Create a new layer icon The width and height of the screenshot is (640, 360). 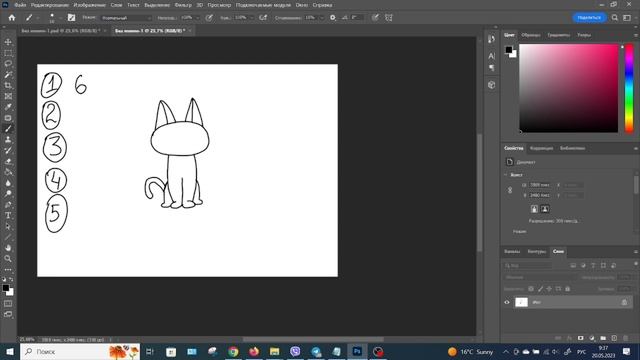614,338
